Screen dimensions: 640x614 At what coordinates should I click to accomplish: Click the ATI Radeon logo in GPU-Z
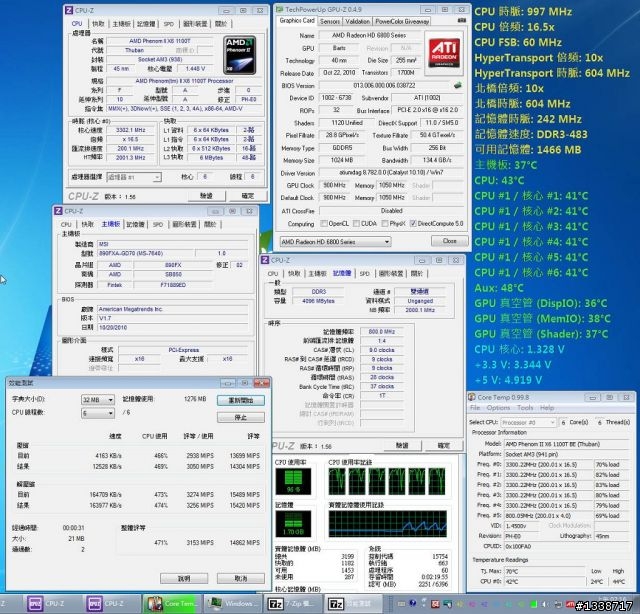tap(444, 53)
